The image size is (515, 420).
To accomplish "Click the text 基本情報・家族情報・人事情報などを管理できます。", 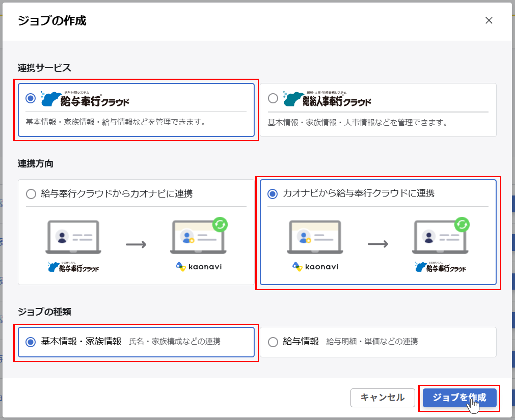I will coord(358,122).
